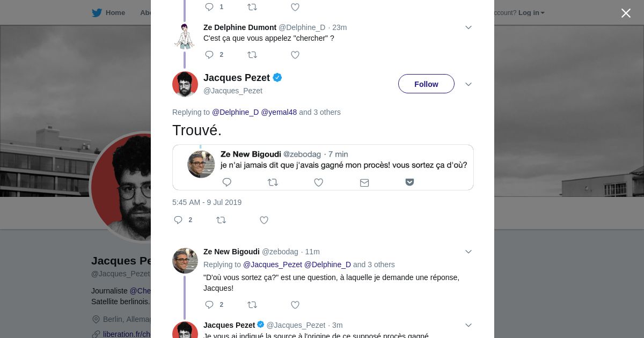Like Ze New Bigoudi's 11m reply
Viewport: 644px width, 338px height.
(295, 305)
